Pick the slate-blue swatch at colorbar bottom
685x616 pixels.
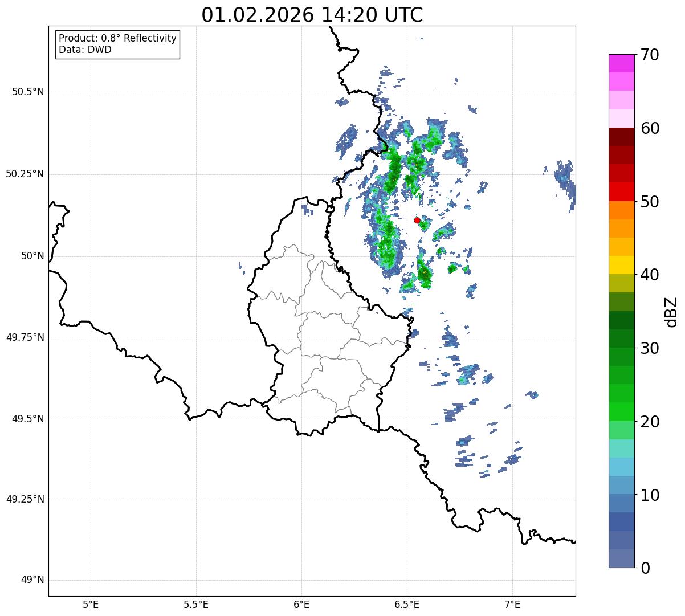pyautogui.click(x=622, y=558)
